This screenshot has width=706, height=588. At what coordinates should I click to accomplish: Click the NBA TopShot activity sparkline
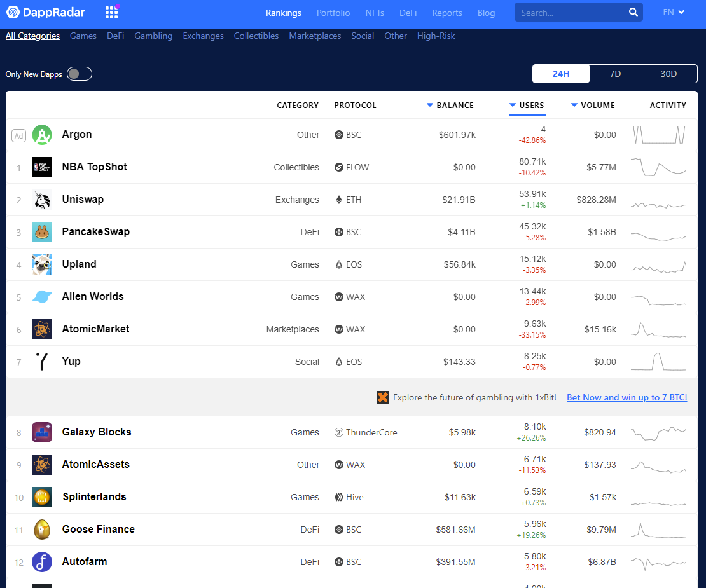tap(658, 167)
